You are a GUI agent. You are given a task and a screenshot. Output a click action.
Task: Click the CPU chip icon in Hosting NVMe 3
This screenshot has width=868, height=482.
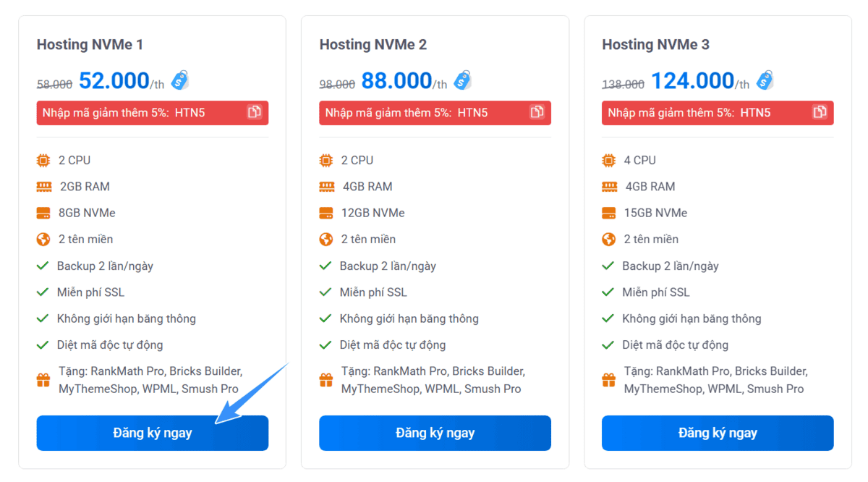click(x=608, y=160)
